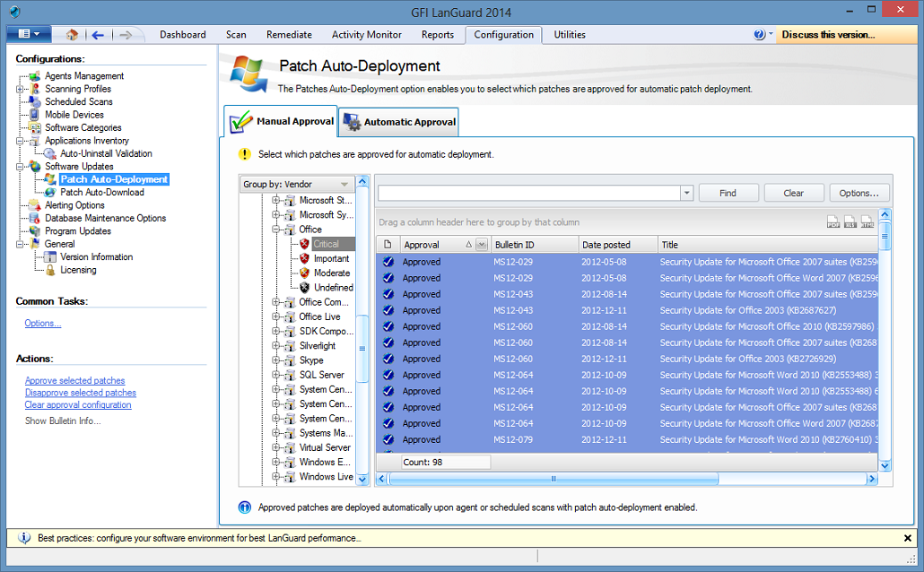Click the blue Back arrow
Image resolution: width=924 pixels, height=572 pixels.
coord(98,35)
